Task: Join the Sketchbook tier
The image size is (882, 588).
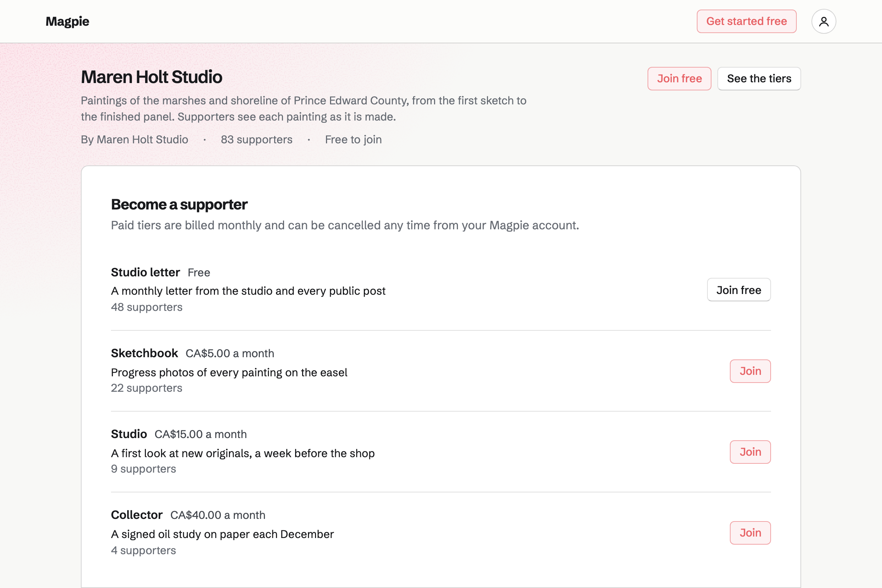Action: 750,371
